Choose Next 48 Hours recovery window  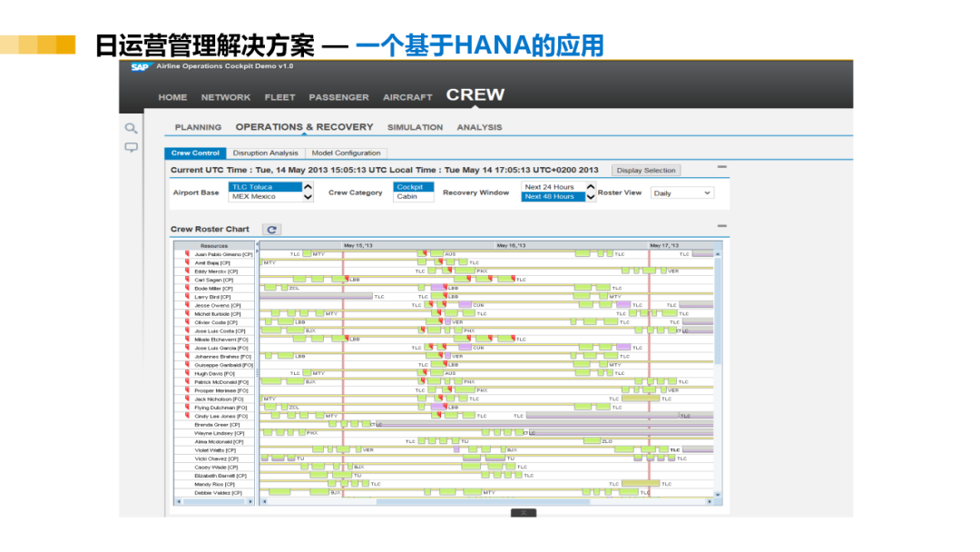point(554,196)
